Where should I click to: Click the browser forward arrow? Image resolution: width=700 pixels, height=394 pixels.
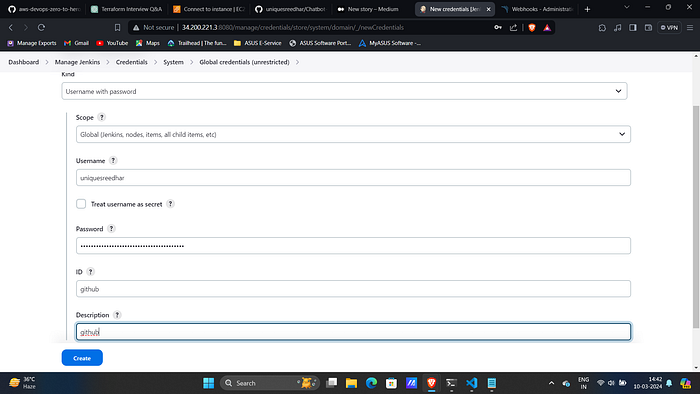coord(26,28)
